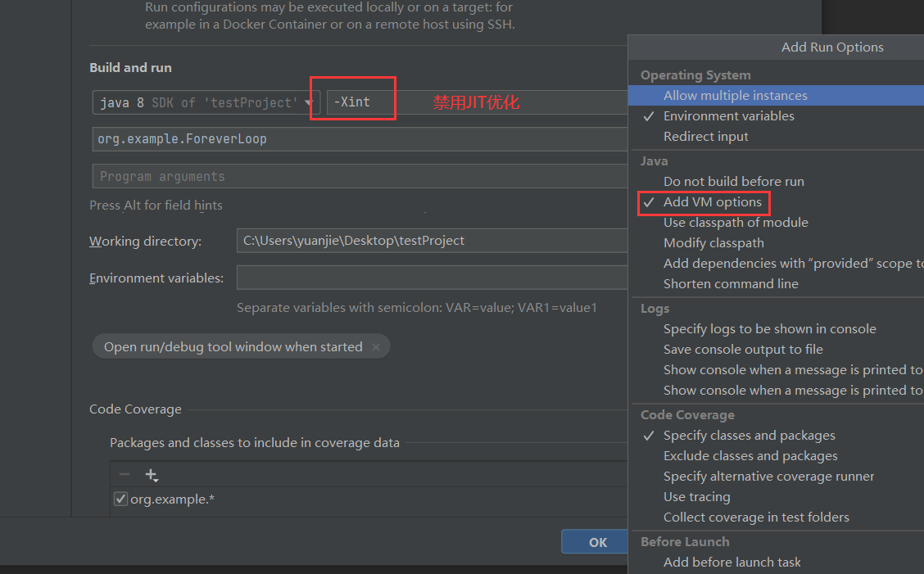Toggle Environment variables menu option

(x=776, y=116)
